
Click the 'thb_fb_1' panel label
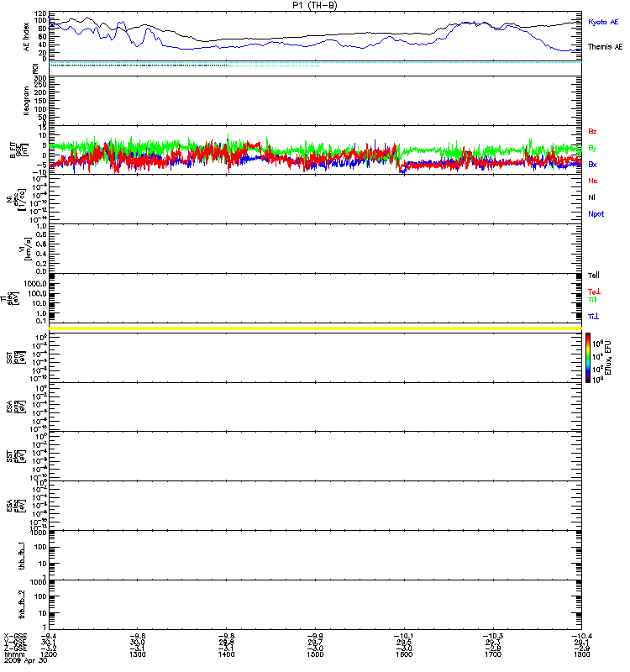click(x=23, y=556)
